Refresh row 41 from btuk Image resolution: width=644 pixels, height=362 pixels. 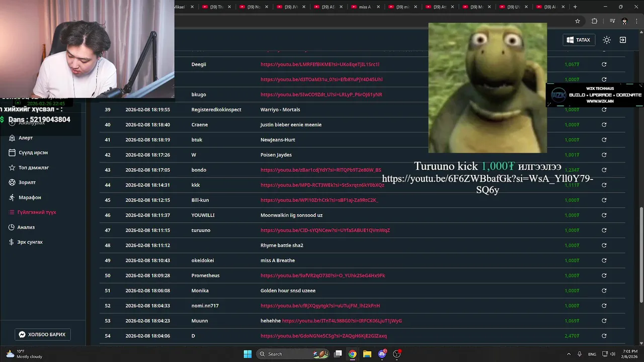[x=604, y=140]
